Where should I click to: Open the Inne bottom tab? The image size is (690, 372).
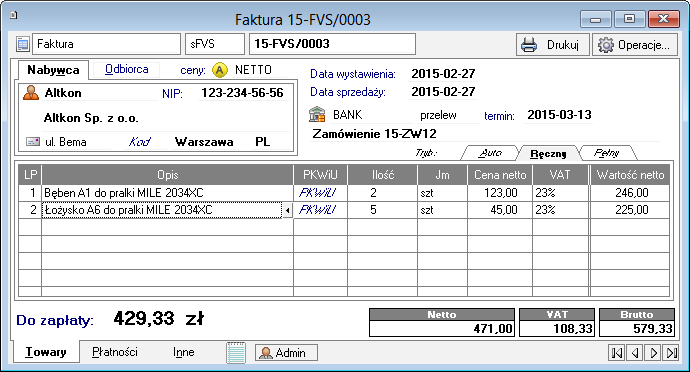click(x=184, y=352)
